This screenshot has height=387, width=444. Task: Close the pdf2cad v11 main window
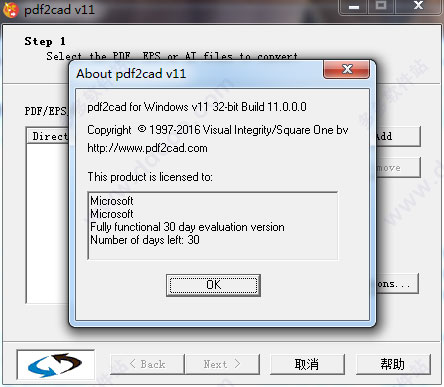click(418, 7)
